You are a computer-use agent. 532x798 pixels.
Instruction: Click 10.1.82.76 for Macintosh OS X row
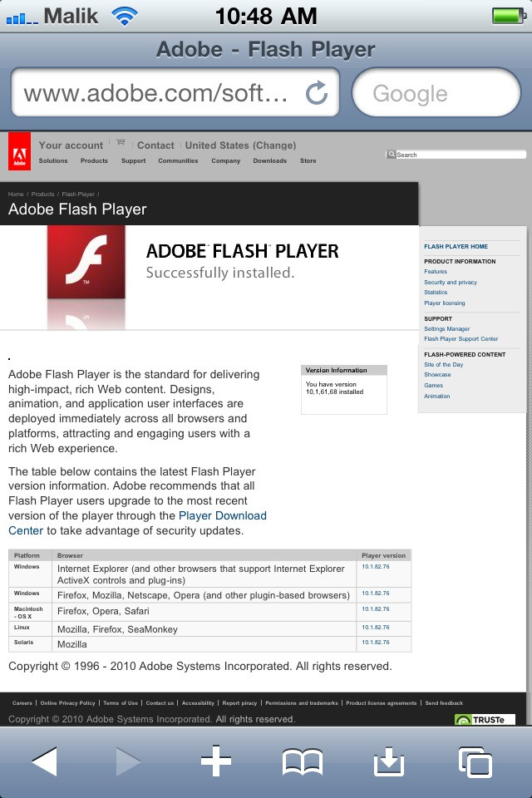pyautogui.click(x=376, y=609)
